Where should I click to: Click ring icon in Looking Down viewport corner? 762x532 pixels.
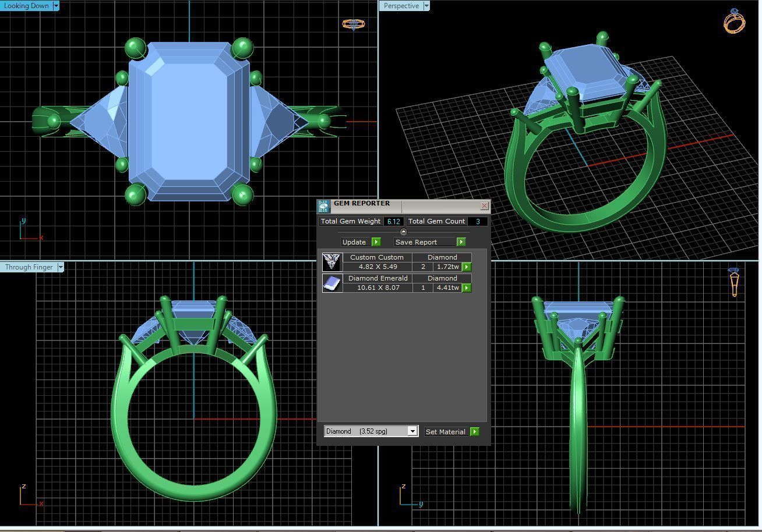point(353,24)
